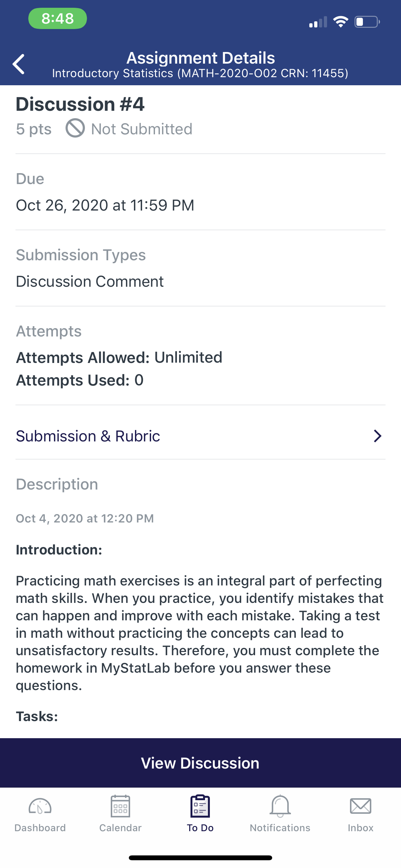Screen dimensions: 401x868
Task: Tap the View Discussion button
Action: click(200, 763)
